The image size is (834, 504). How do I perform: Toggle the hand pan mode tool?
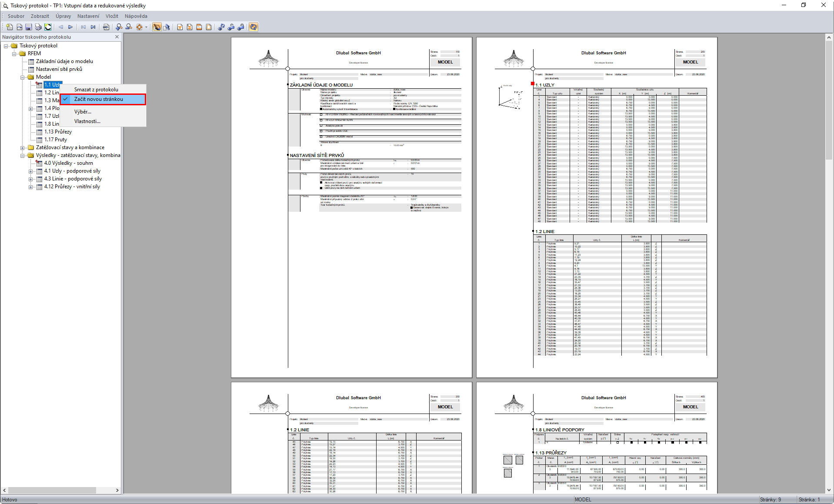[x=157, y=27]
